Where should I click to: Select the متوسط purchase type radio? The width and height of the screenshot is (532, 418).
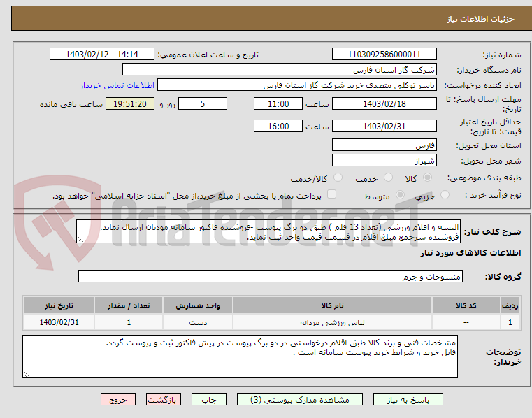pos(401,195)
